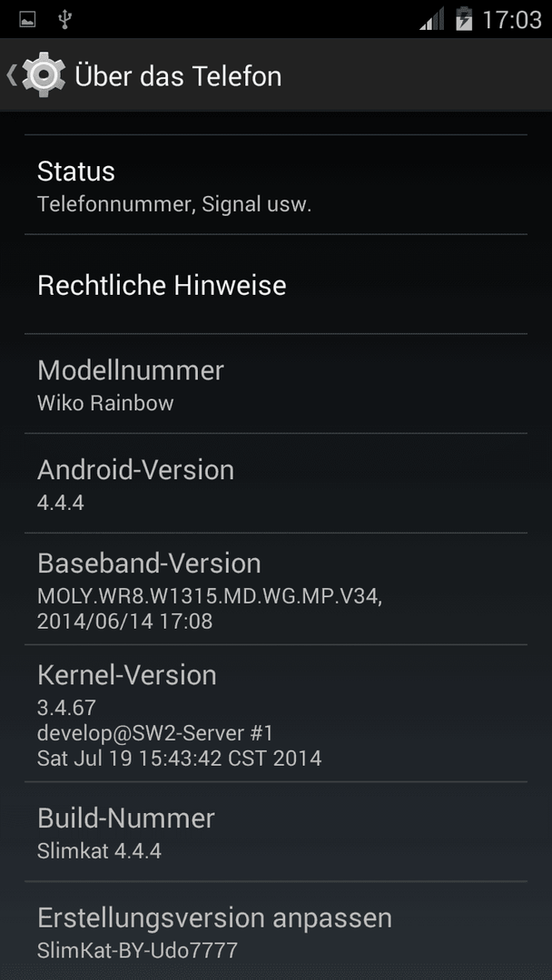Image resolution: width=552 pixels, height=980 pixels.
Task: Tap the Kernel-Version entry
Action: point(276,713)
